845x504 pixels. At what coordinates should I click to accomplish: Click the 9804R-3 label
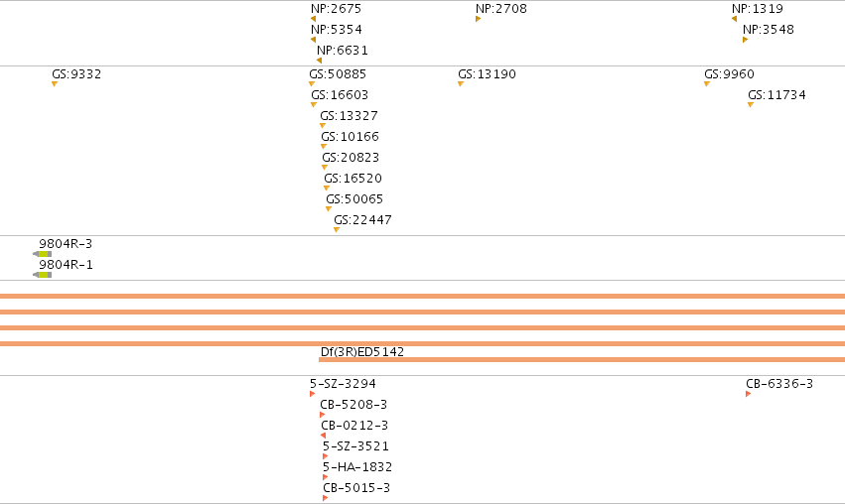click(66, 244)
